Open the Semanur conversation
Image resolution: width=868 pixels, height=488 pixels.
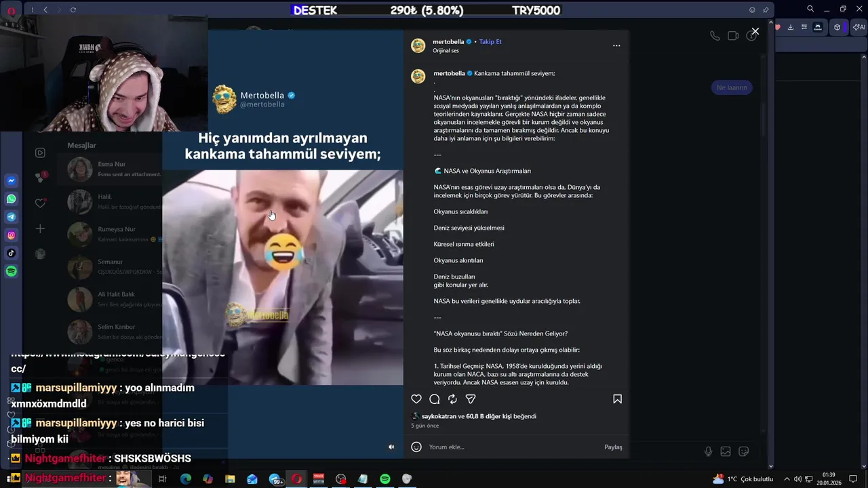click(x=108, y=266)
